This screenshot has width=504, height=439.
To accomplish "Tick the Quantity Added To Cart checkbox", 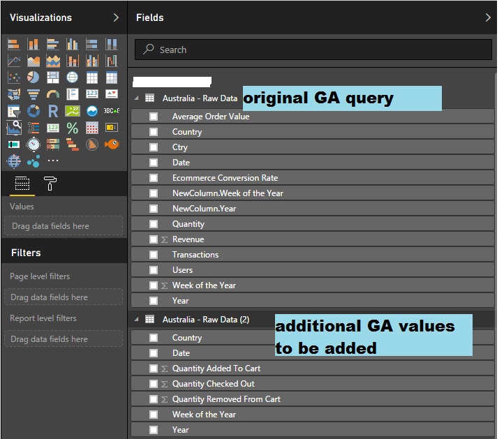I will pos(154,369).
